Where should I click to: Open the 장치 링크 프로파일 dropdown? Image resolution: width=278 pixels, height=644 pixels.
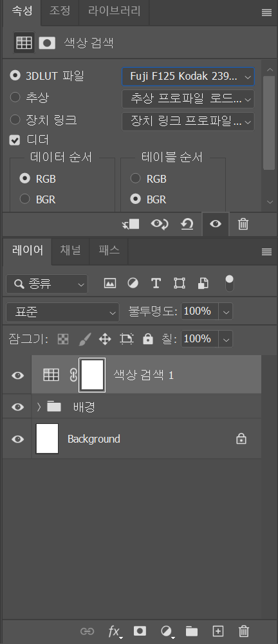188,122
